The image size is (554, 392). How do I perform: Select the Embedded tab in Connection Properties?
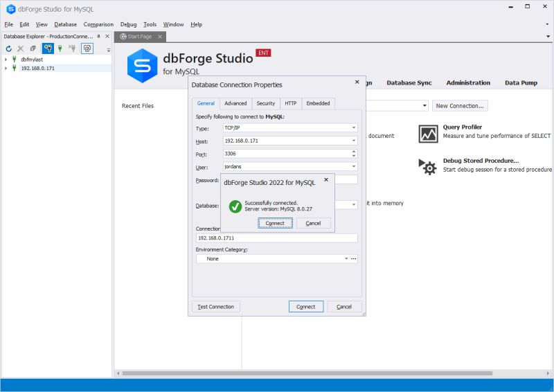(318, 103)
